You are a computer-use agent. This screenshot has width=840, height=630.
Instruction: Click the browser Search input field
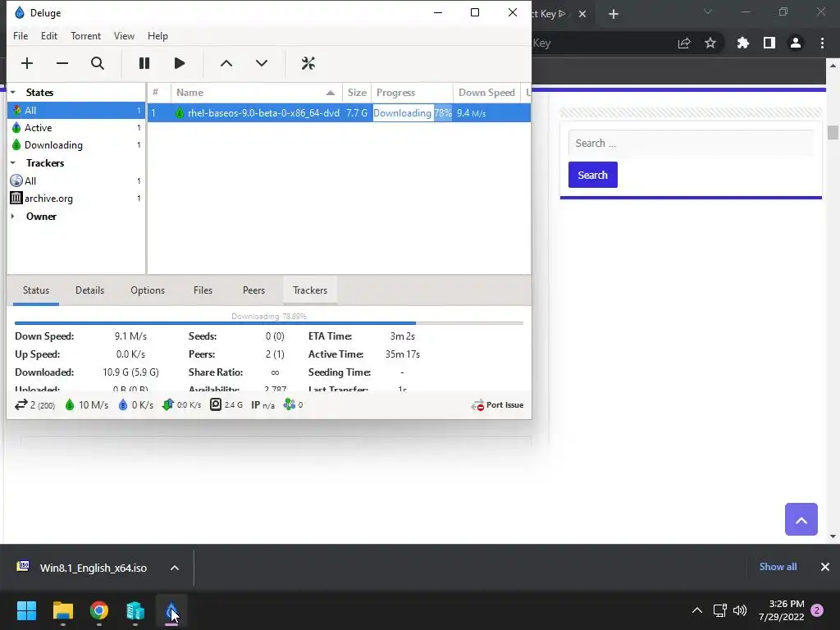pyautogui.click(x=691, y=143)
